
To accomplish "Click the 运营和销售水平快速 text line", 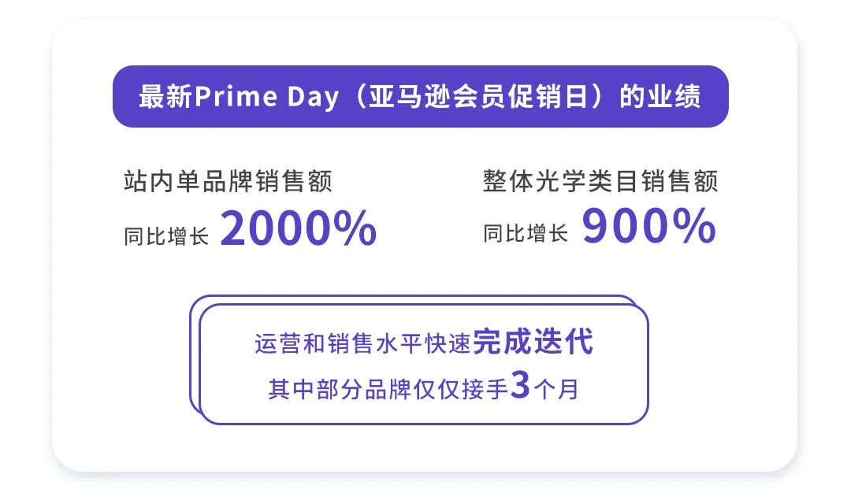I will 362,343.
